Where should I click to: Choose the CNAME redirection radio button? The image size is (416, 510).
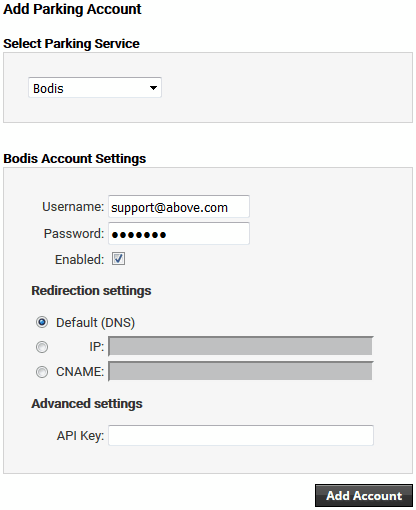click(x=42, y=372)
